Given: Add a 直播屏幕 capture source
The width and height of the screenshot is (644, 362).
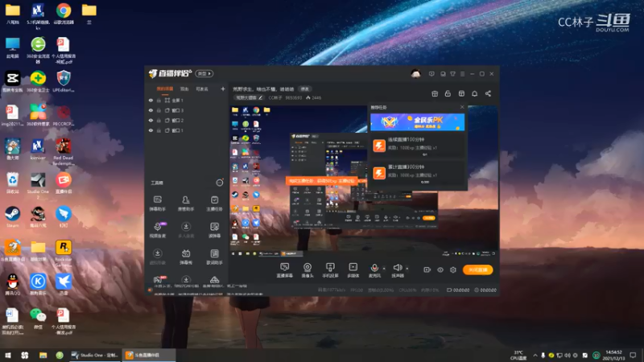Looking at the screenshot, I should point(284,270).
